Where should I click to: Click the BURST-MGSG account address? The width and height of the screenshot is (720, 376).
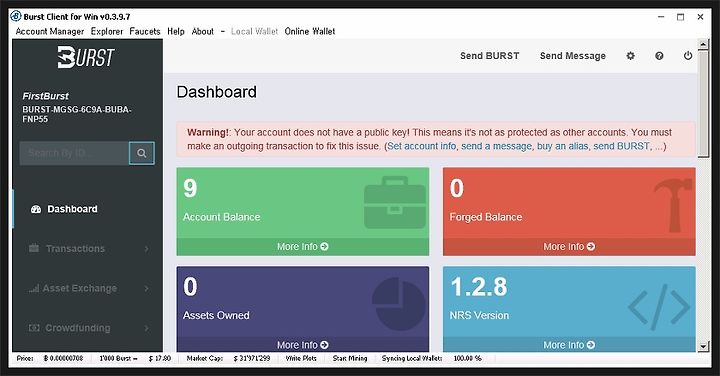pos(77,114)
